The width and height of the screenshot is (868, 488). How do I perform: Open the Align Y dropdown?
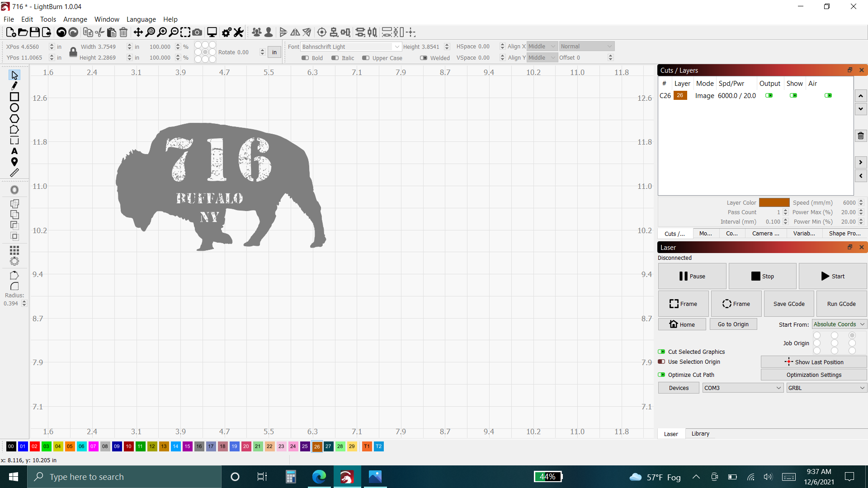pos(542,57)
